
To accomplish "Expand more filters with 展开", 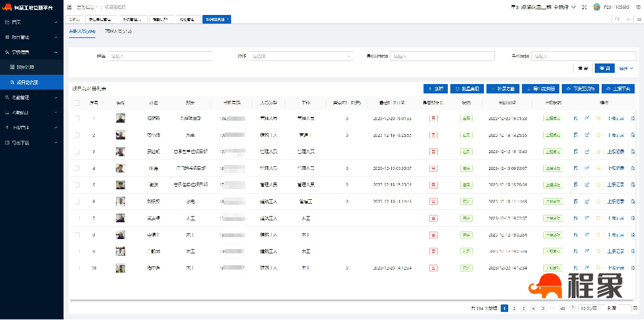I will (627, 68).
